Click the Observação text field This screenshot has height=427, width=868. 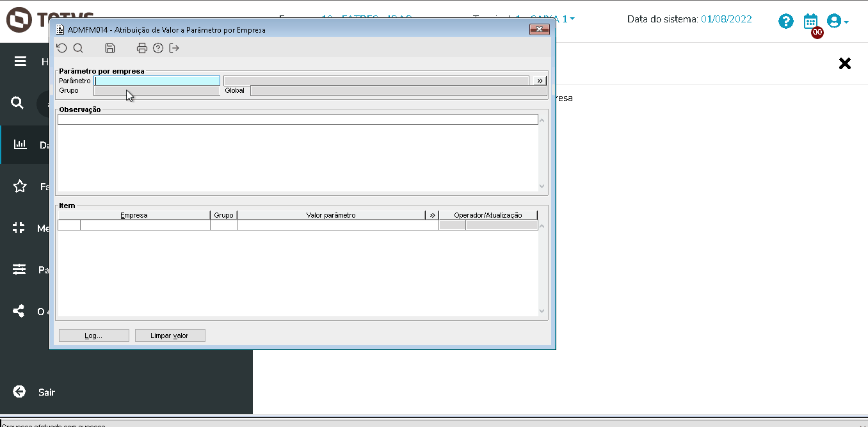[298, 119]
